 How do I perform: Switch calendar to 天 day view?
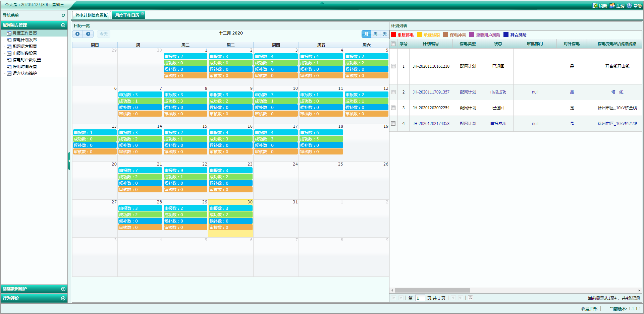(384, 34)
